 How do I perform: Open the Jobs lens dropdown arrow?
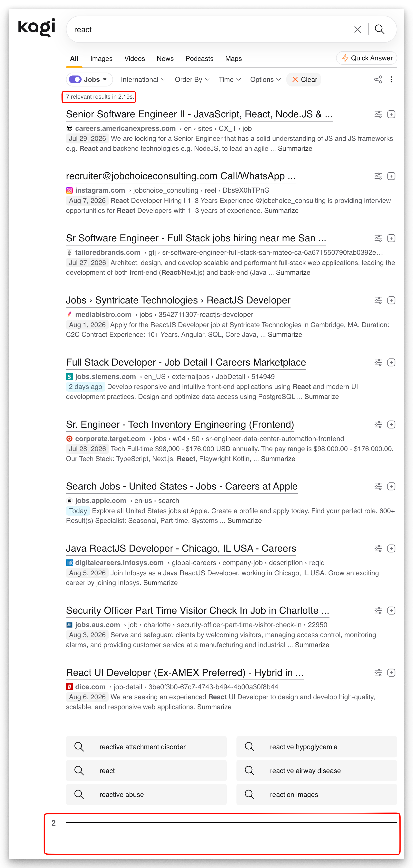105,80
